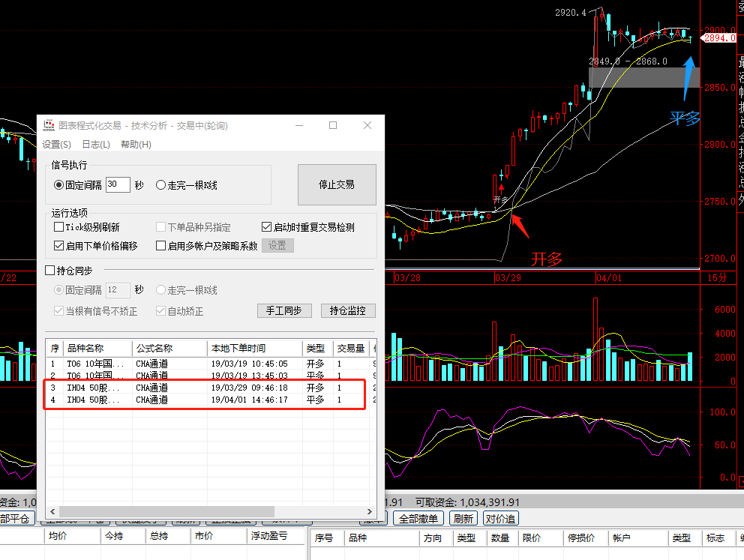The width and height of the screenshot is (744, 560).
Task: Click the 2894.0 current price tag
Action: tap(720, 38)
